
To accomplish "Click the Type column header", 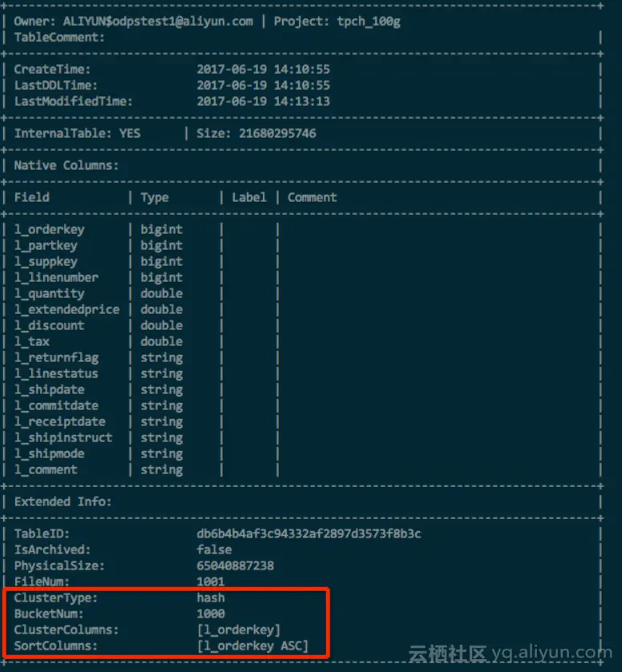I will (x=155, y=197).
